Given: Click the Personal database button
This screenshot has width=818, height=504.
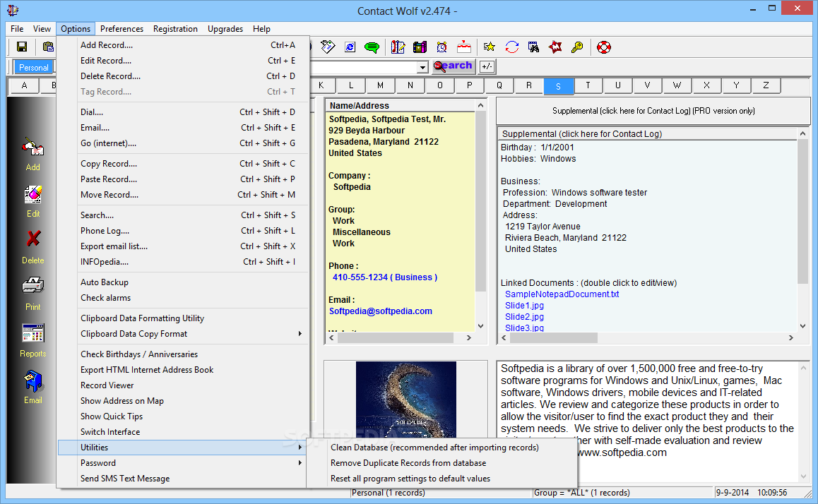Looking at the screenshot, I should pyautogui.click(x=33, y=67).
